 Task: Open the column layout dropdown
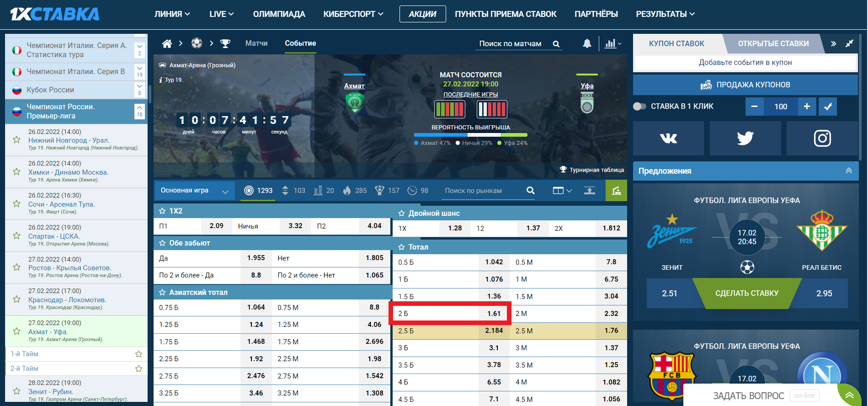(x=562, y=191)
